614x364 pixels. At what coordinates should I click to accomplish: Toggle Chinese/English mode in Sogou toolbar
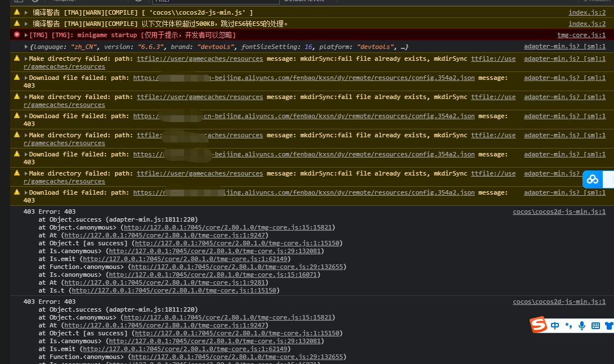point(555,326)
